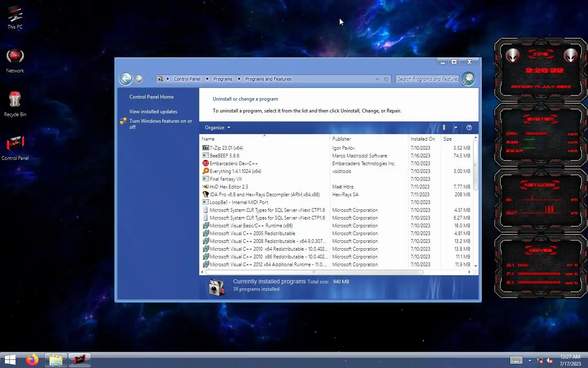Open the Organize dropdown menu
This screenshot has height=368, width=588.
point(217,128)
